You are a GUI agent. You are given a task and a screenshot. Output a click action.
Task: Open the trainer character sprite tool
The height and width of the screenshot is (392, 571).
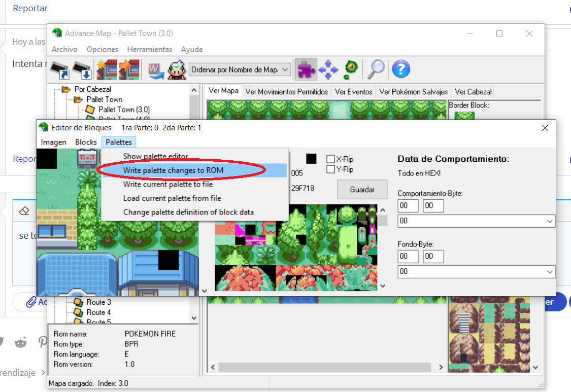pyautogui.click(x=176, y=69)
